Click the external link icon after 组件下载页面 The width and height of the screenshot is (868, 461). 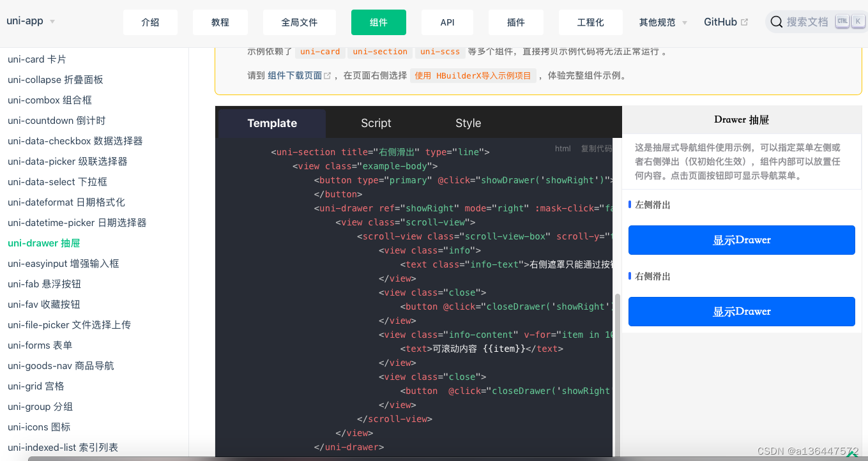328,75
